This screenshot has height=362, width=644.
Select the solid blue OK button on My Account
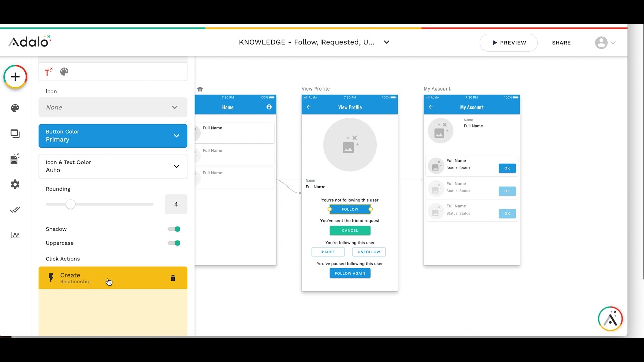click(507, 168)
